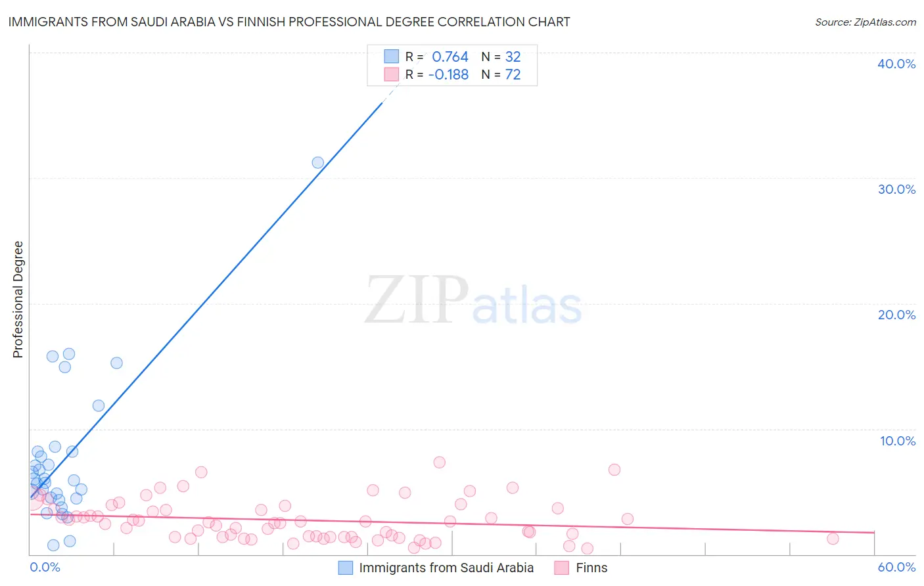924x586 pixels.
Task: Click the blue outlier point near 30%
Action: [x=318, y=162]
